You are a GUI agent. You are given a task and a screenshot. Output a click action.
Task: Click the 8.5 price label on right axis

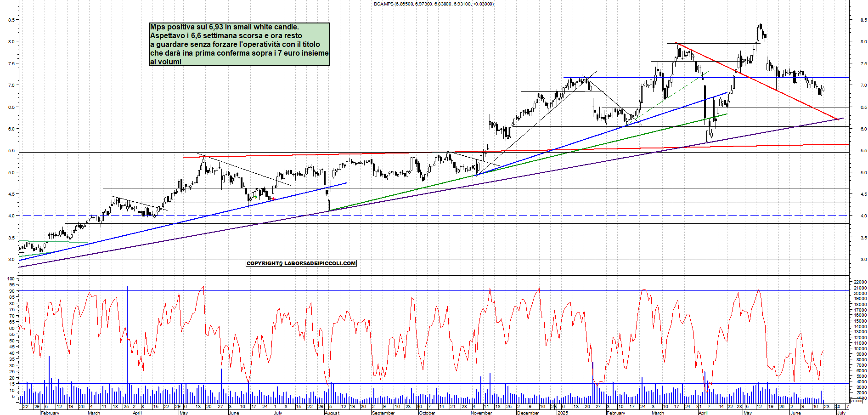[x=863, y=20]
